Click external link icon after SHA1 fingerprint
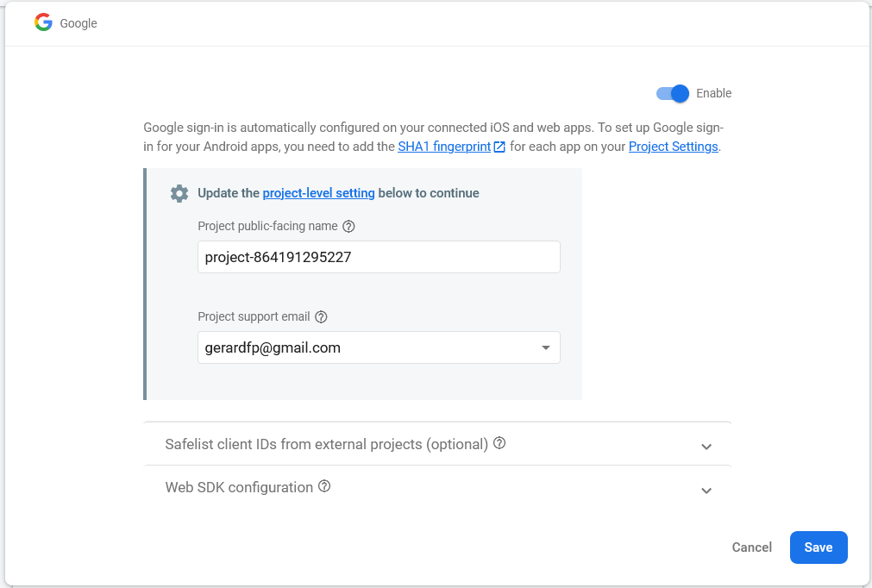This screenshot has width=872, height=588. pyautogui.click(x=499, y=147)
